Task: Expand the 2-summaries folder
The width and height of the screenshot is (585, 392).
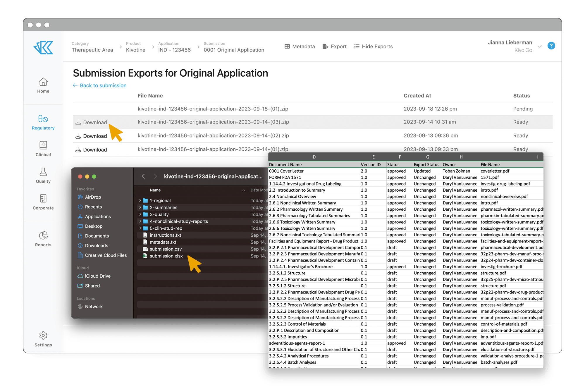Action: pyautogui.click(x=140, y=207)
